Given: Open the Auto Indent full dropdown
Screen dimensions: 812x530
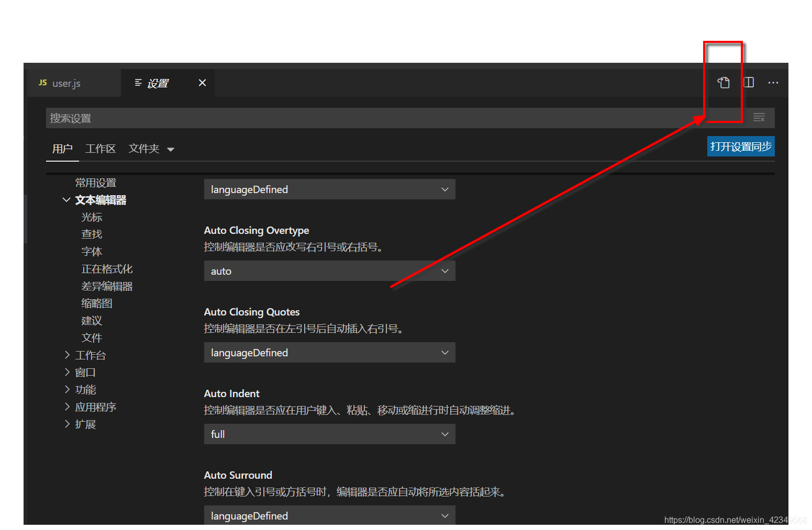Looking at the screenshot, I should point(329,434).
